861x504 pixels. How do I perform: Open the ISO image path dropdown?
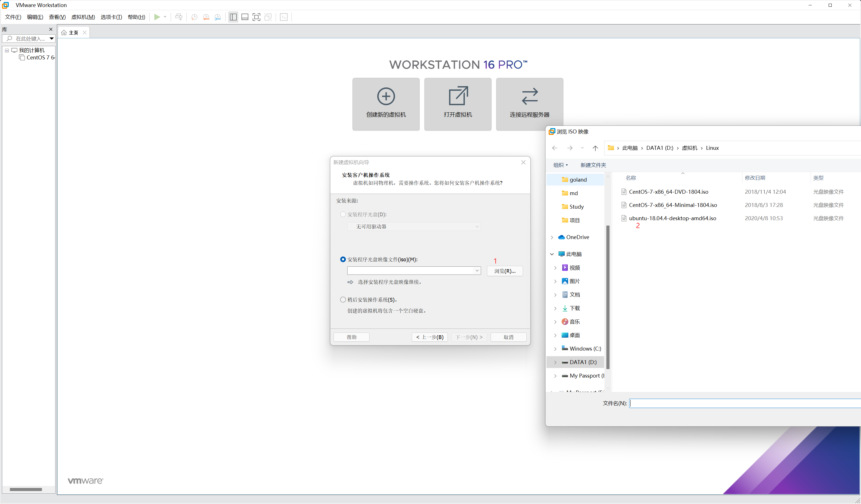coord(477,271)
